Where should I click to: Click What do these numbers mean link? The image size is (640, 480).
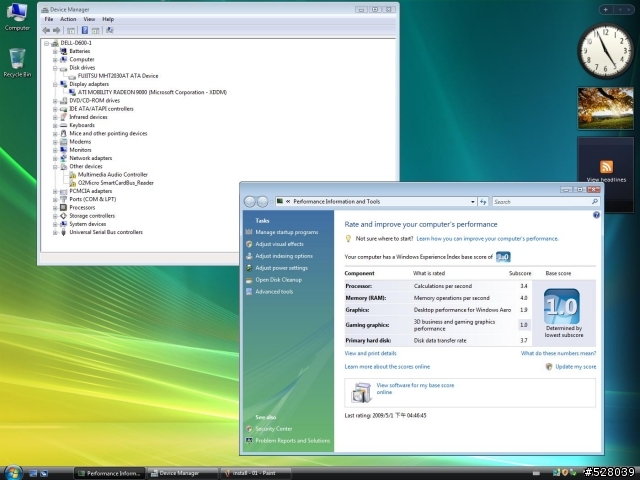click(558, 353)
